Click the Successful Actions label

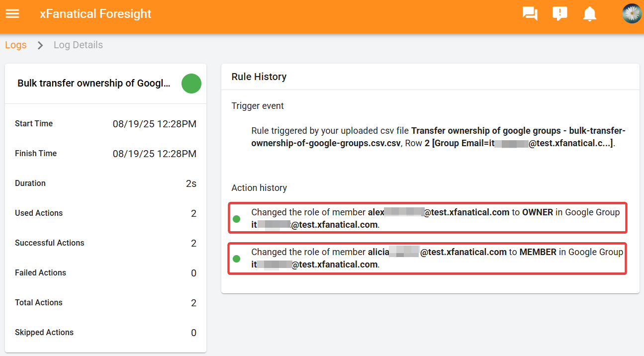coord(50,243)
